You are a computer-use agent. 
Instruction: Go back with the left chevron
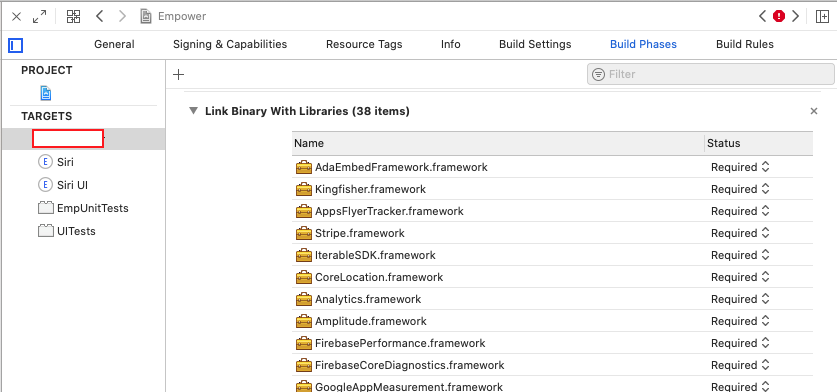[99, 17]
